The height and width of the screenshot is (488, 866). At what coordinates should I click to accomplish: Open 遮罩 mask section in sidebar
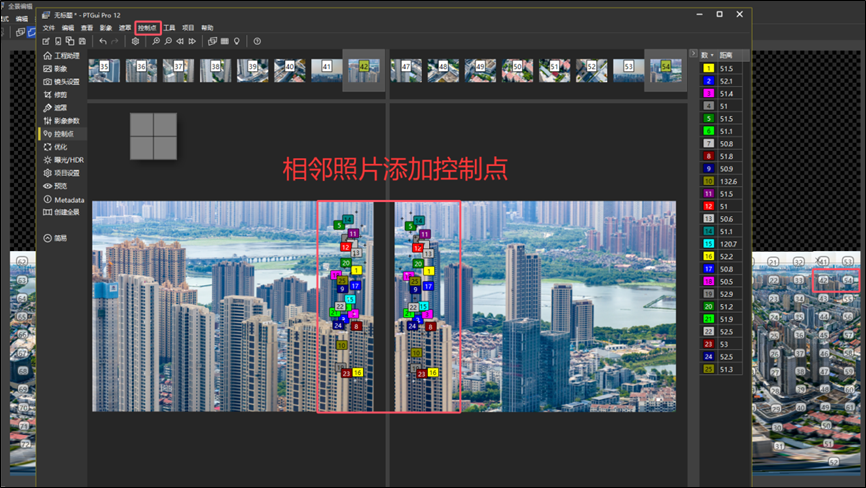click(55, 108)
